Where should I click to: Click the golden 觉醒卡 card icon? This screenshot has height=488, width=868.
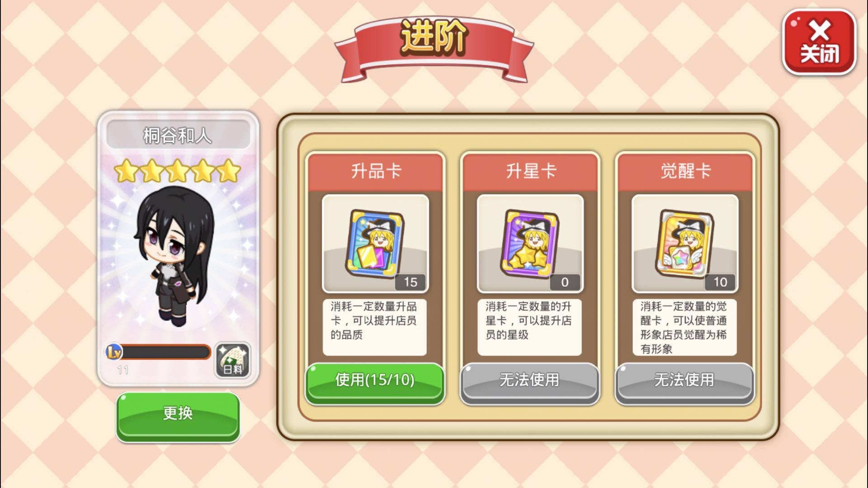(684, 243)
